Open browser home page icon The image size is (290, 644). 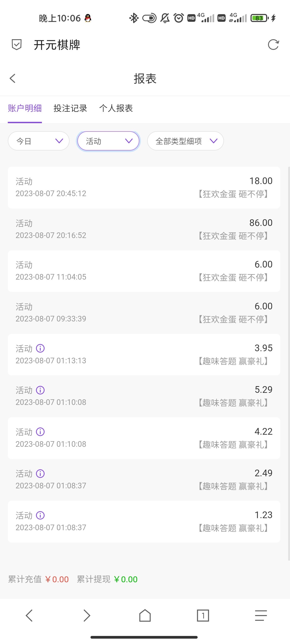[x=145, y=615]
